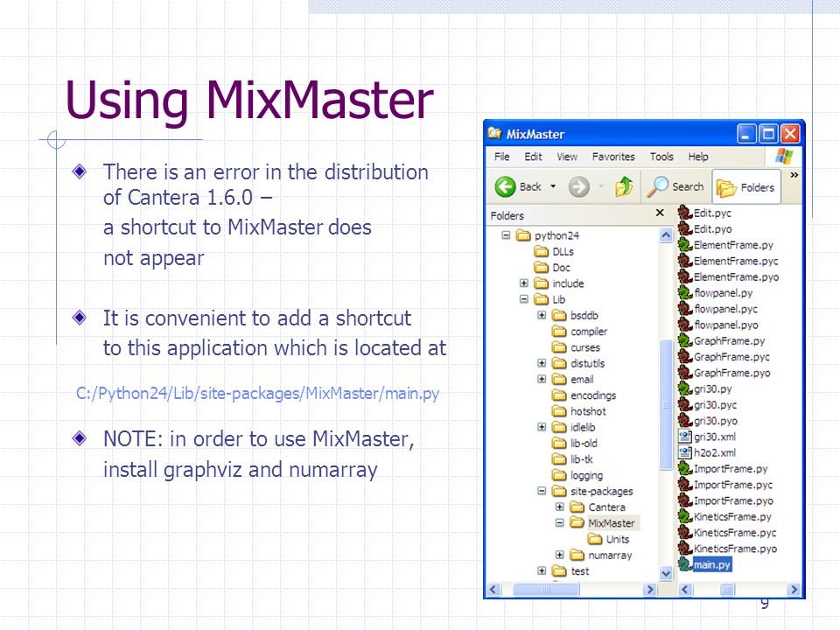Click the flowpanel.pyc file icon

[x=685, y=309]
